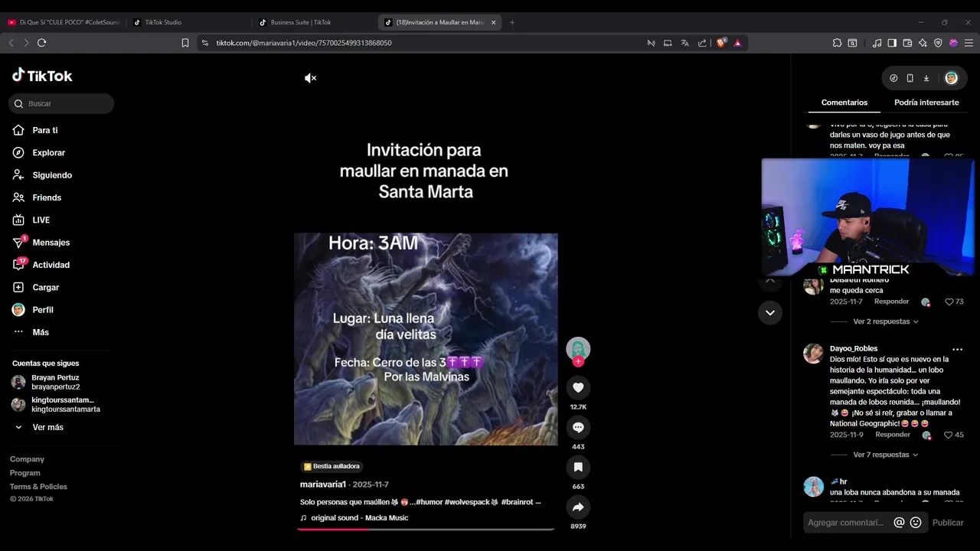The image size is (980, 551).
Task: Click the Agregar comentario input field
Action: click(846, 523)
